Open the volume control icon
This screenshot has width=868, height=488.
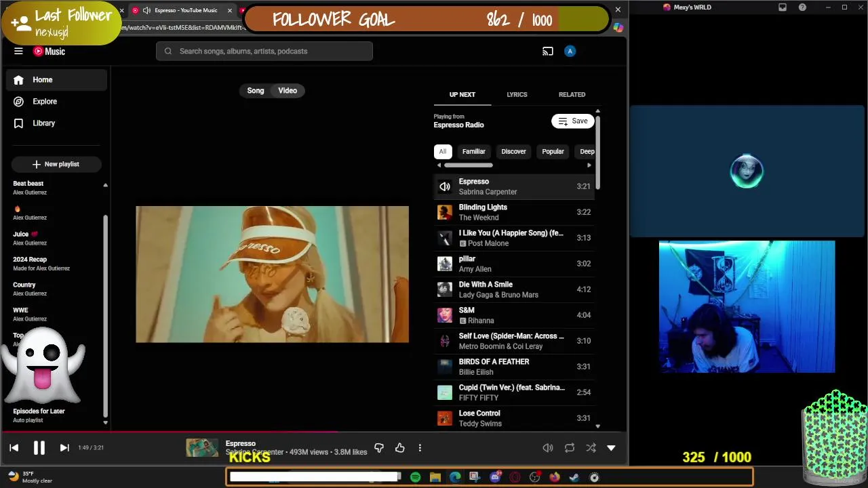pyautogui.click(x=548, y=447)
